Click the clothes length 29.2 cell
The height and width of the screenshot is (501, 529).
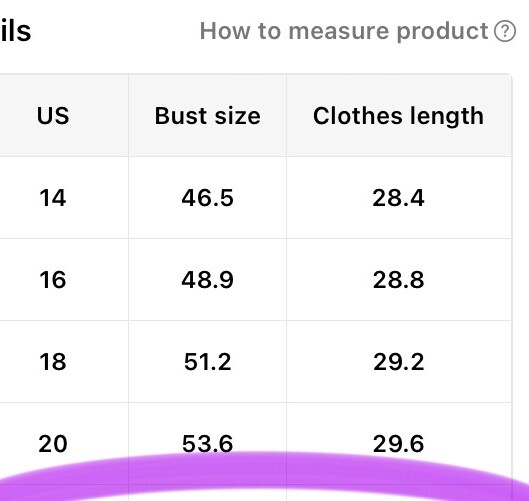(x=399, y=362)
